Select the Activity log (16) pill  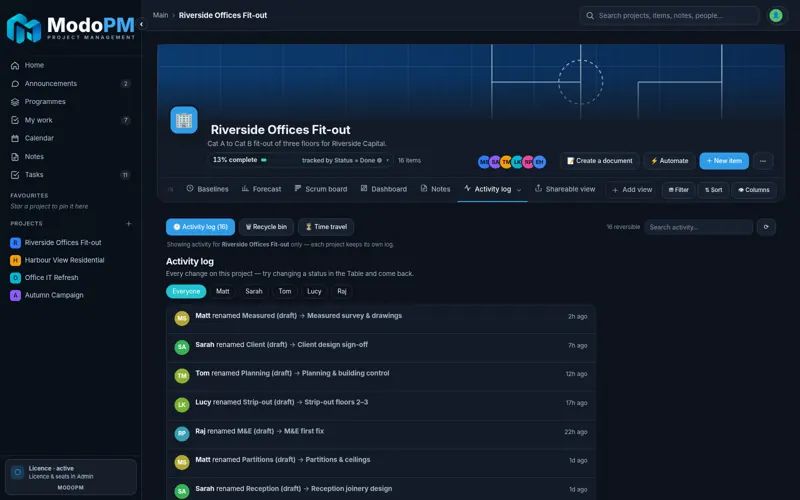tap(201, 227)
